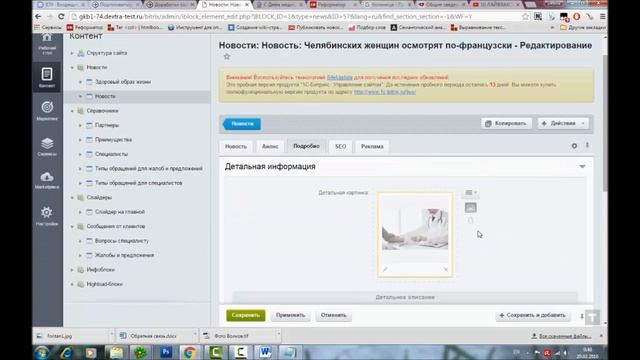This screenshot has width=640, height=360.
Task: Add page to favorites with star icon
Action: (227, 57)
